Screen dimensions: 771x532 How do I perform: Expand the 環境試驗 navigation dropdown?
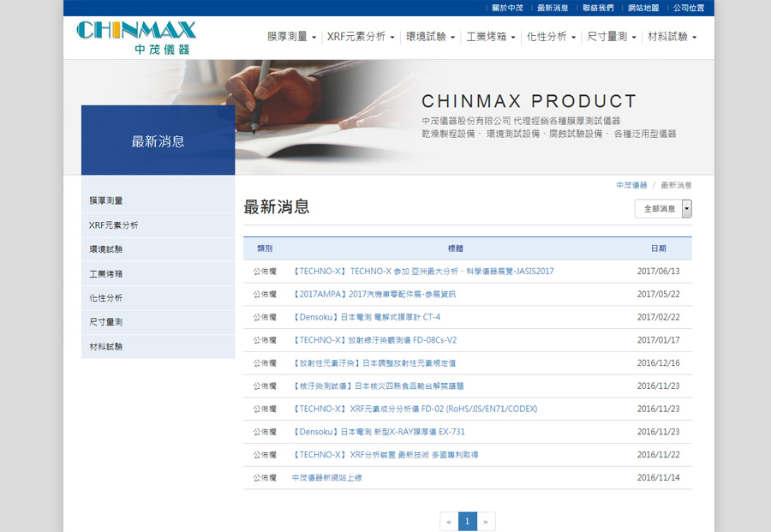point(430,36)
